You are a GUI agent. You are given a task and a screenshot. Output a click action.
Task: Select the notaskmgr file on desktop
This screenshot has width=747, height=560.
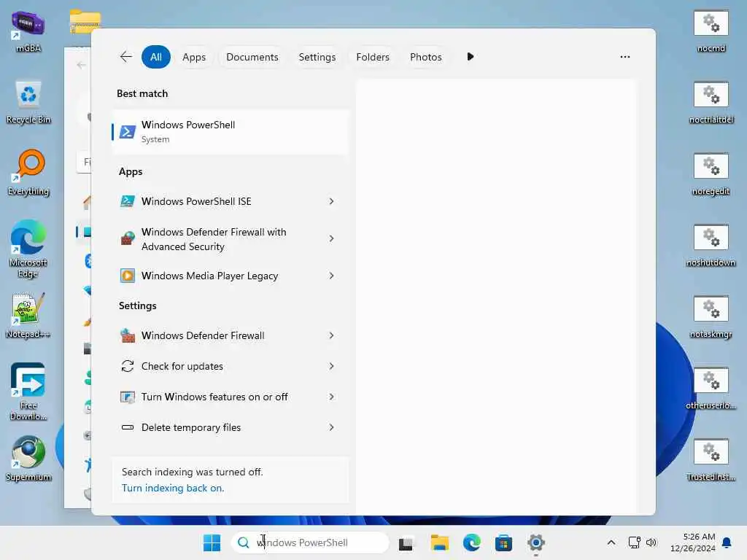[711, 317]
